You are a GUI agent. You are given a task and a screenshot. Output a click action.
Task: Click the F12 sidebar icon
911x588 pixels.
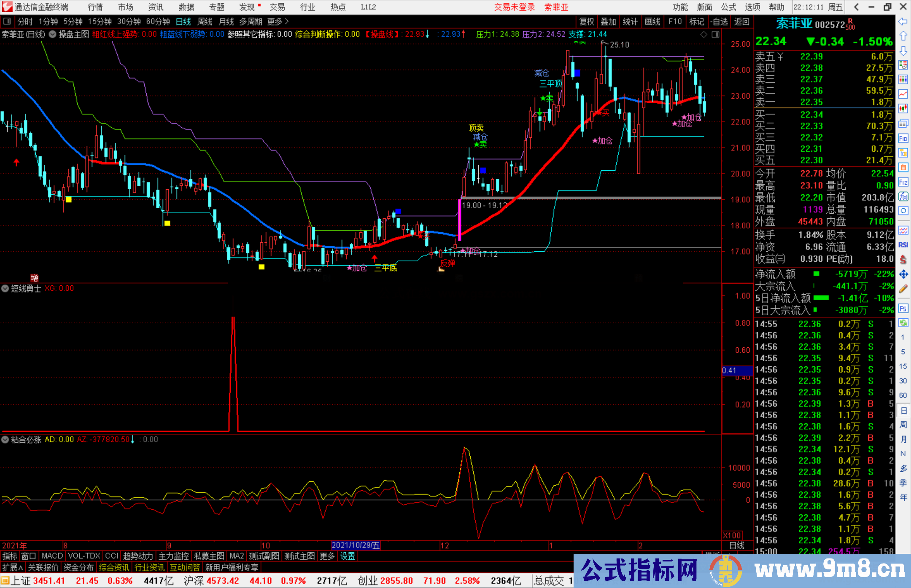click(x=903, y=182)
